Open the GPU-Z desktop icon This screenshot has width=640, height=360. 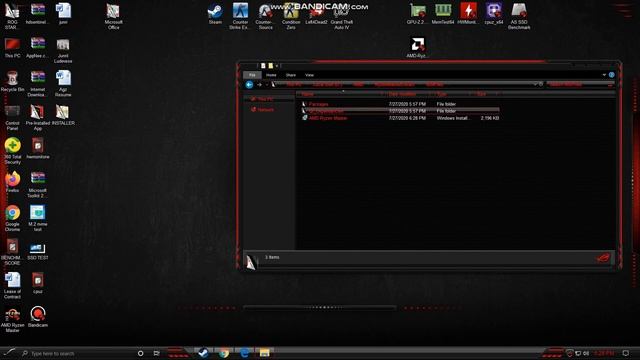[x=417, y=14]
